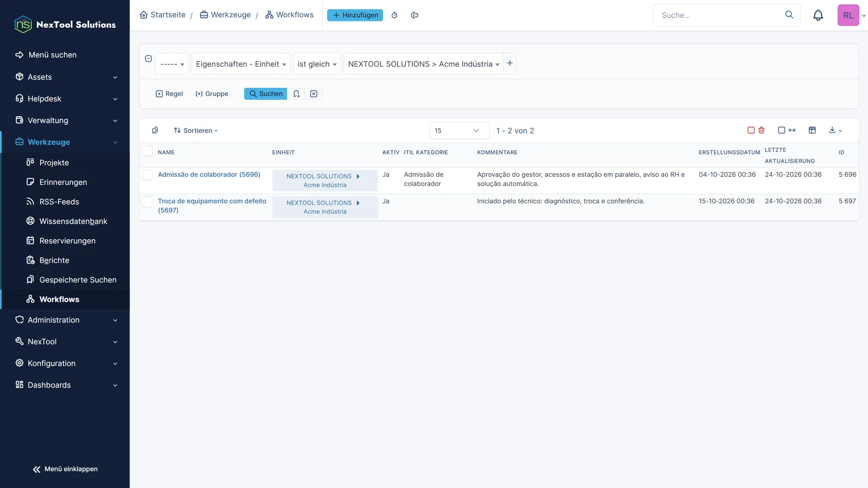Screen dimensions: 868x488
Task: Open the rows-per-page dropdown showing 15
Action: (459, 131)
